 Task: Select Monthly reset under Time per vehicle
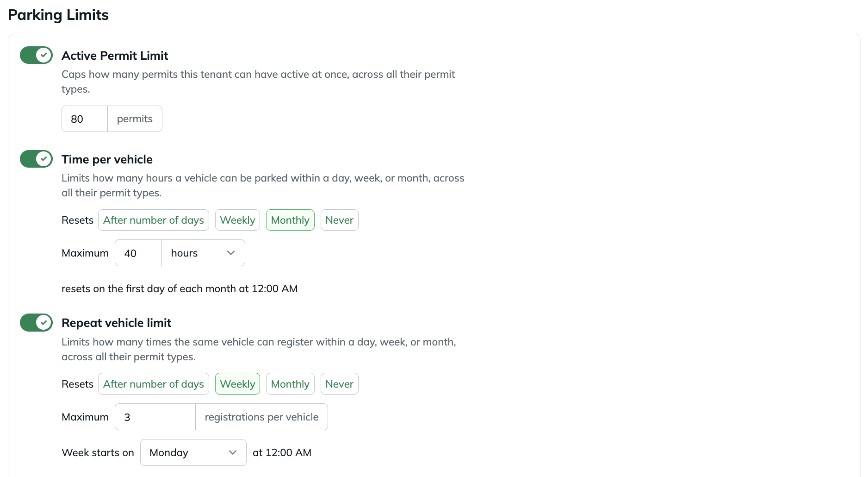point(290,220)
